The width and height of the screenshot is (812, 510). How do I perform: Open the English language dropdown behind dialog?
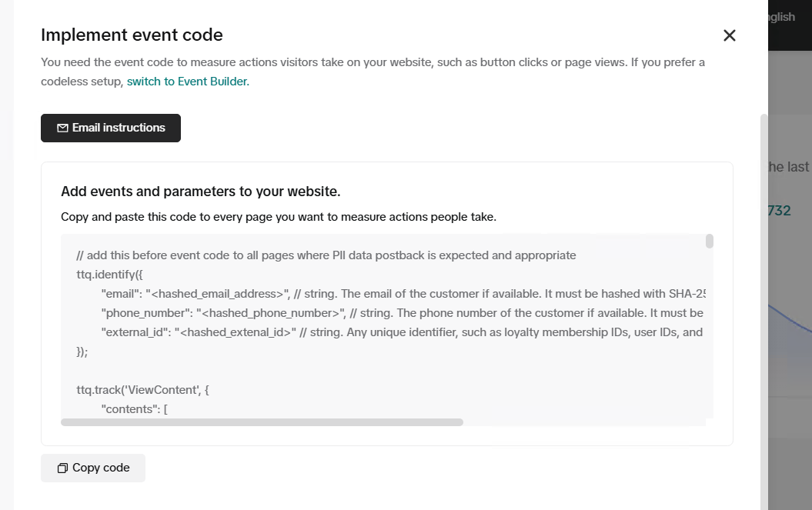tap(782, 17)
